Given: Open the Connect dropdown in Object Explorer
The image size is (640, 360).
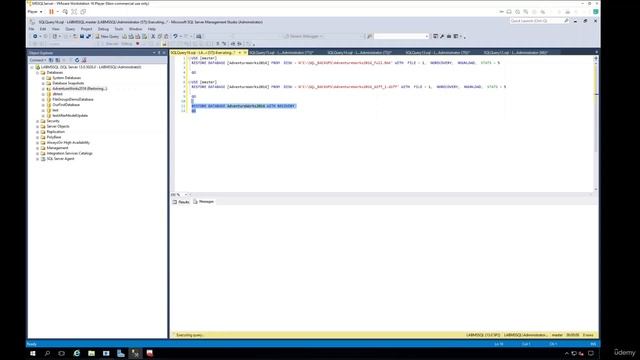Looking at the screenshot, I should 37,60.
